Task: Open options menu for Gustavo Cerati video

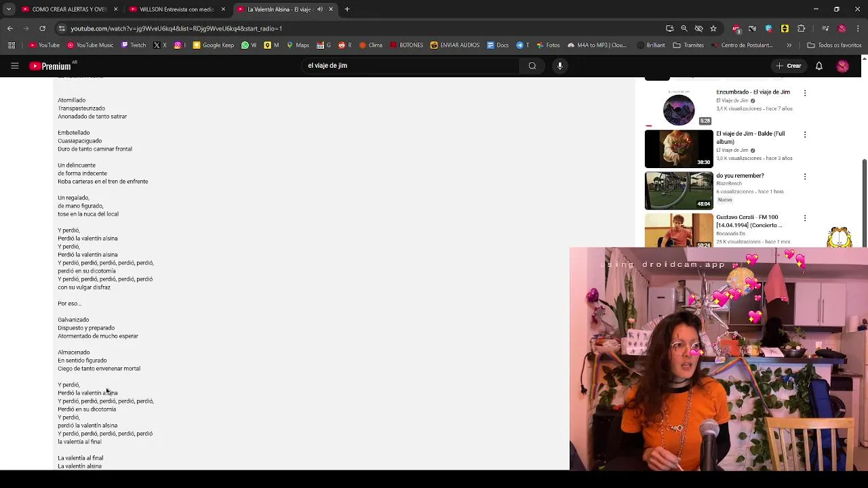Action: 805,218
